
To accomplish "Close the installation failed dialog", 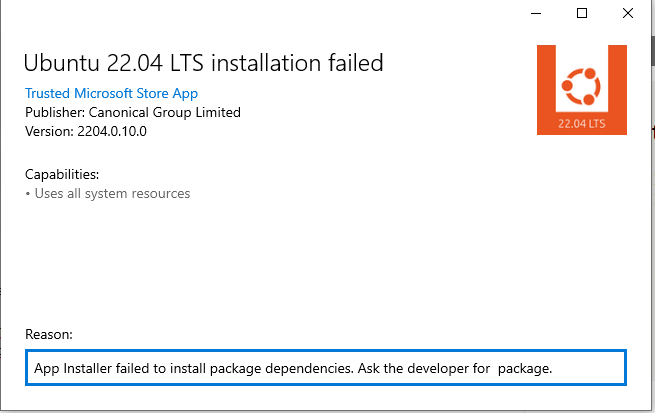I will [628, 13].
